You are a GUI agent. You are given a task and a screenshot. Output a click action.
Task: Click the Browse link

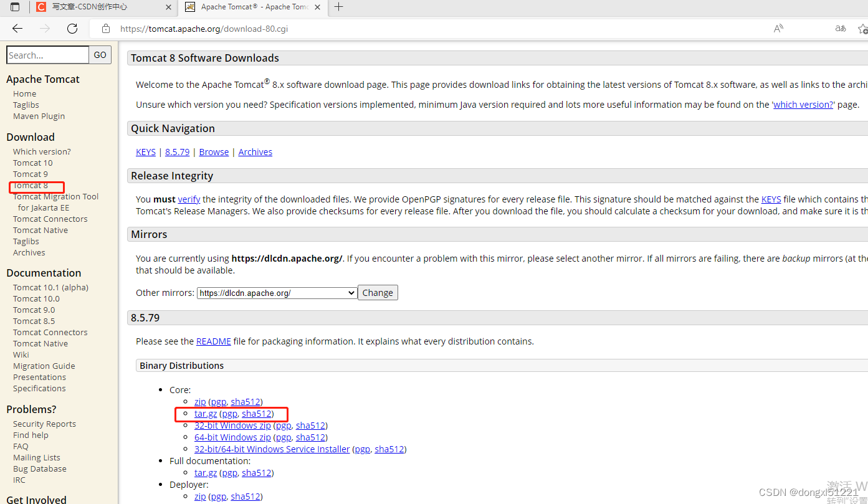[x=214, y=152]
